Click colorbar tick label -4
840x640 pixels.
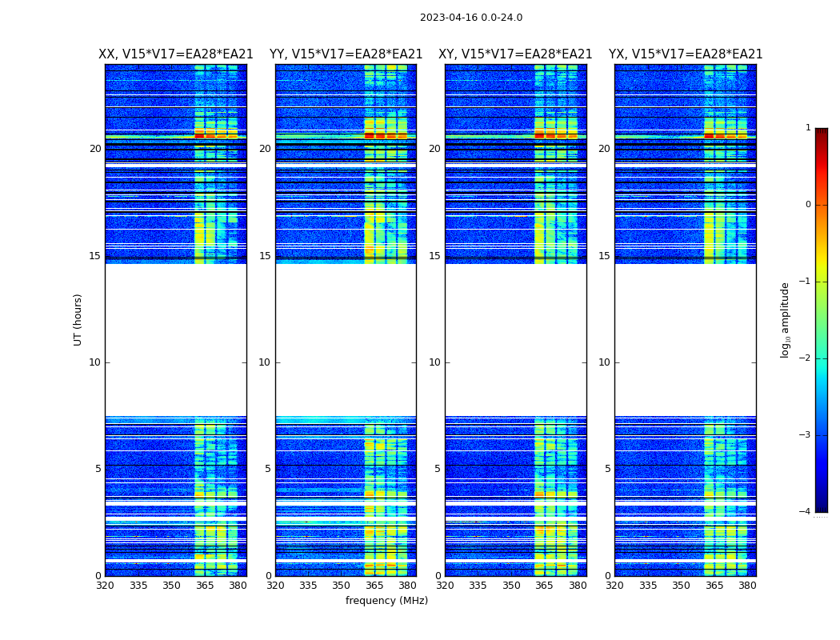[806, 512]
